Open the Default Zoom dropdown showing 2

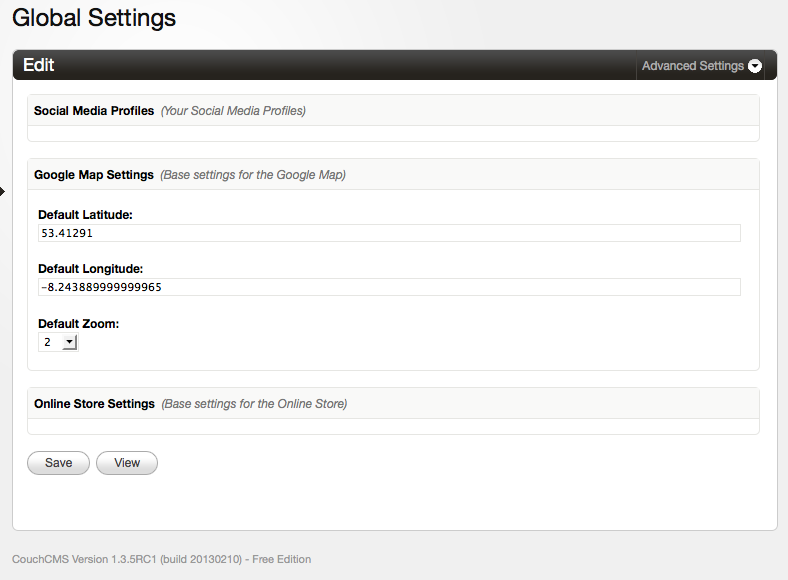[x=58, y=342]
